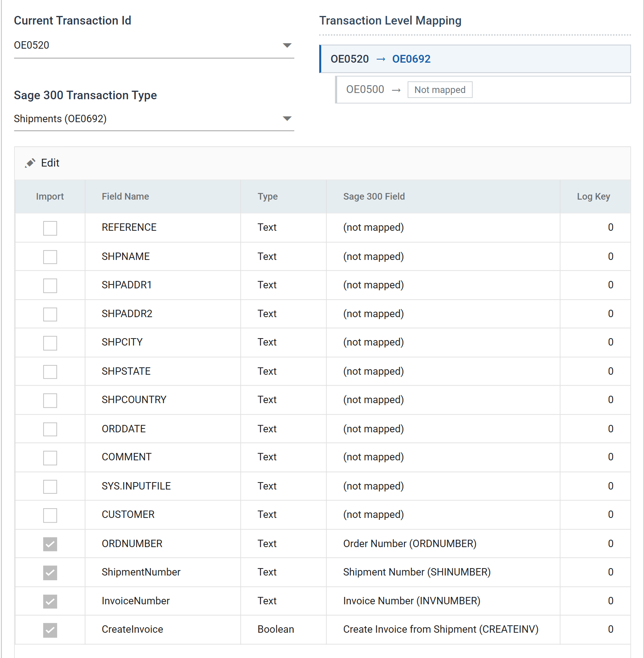Click the Not mapped button for OE0500
The height and width of the screenshot is (658, 644).
[x=440, y=90]
